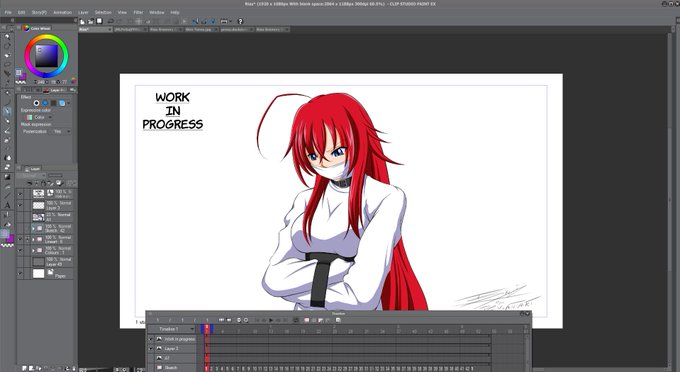The image size is (680, 372).
Task: Adjust the layer opacity slider
Action: click(55, 176)
